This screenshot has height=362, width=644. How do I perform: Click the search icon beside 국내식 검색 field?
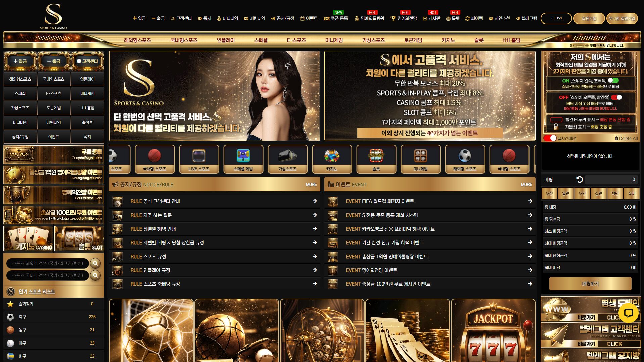point(95,275)
